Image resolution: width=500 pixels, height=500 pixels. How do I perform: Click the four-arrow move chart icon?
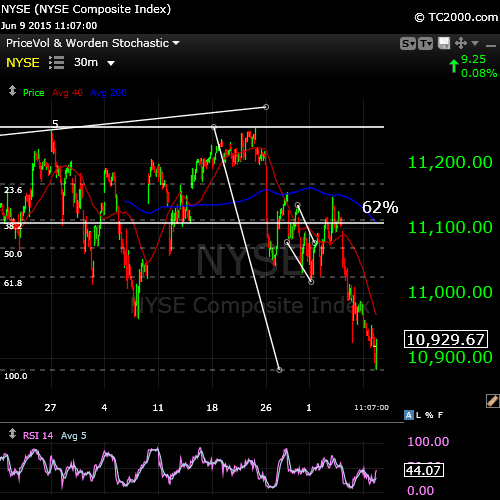tap(461, 43)
